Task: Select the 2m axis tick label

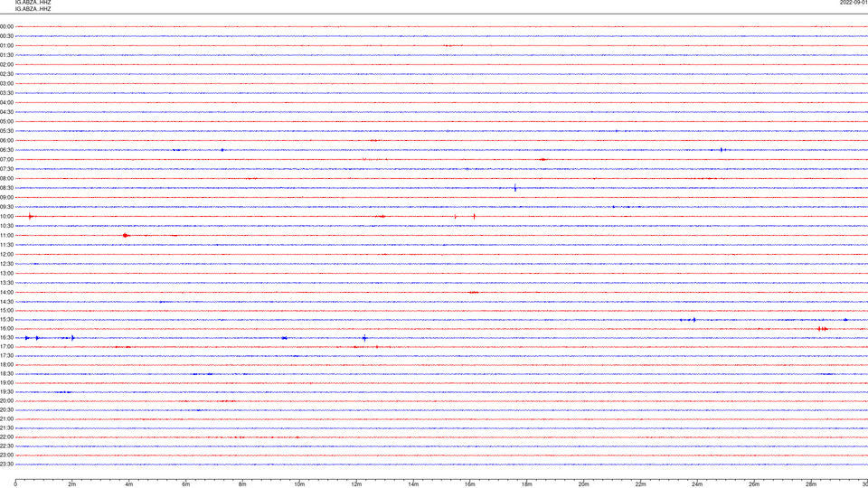Action: click(x=72, y=484)
